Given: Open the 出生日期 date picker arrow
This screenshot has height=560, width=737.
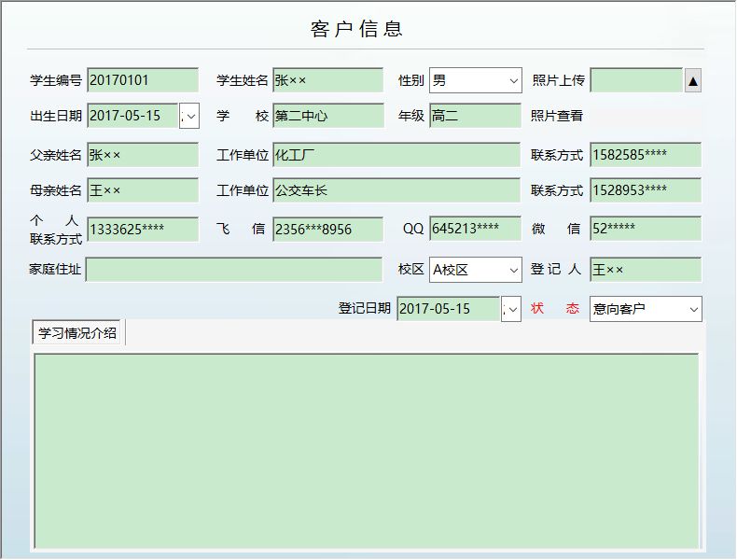Looking at the screenshot, I should [x=189, y=116].
